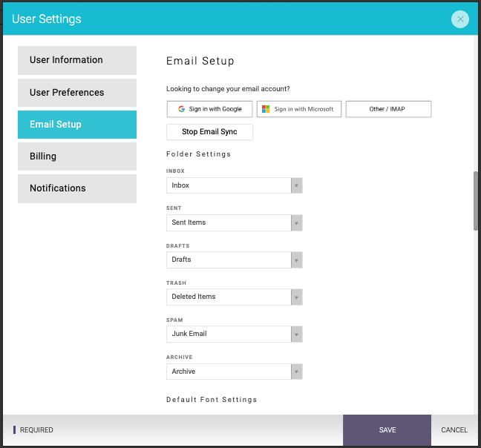
Task: Click the Email Setup page heading
Action: pyautogui.click(x=200, y=61)
